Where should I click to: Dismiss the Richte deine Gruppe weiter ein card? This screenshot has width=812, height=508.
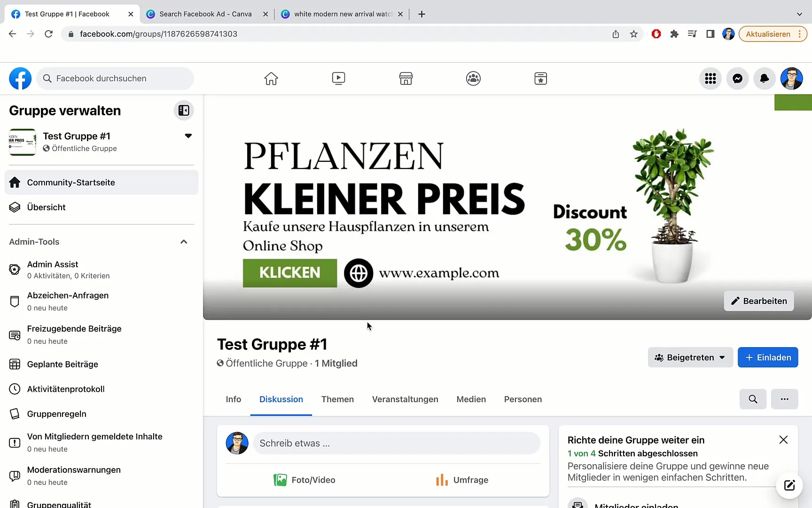(x=783, y=440)
